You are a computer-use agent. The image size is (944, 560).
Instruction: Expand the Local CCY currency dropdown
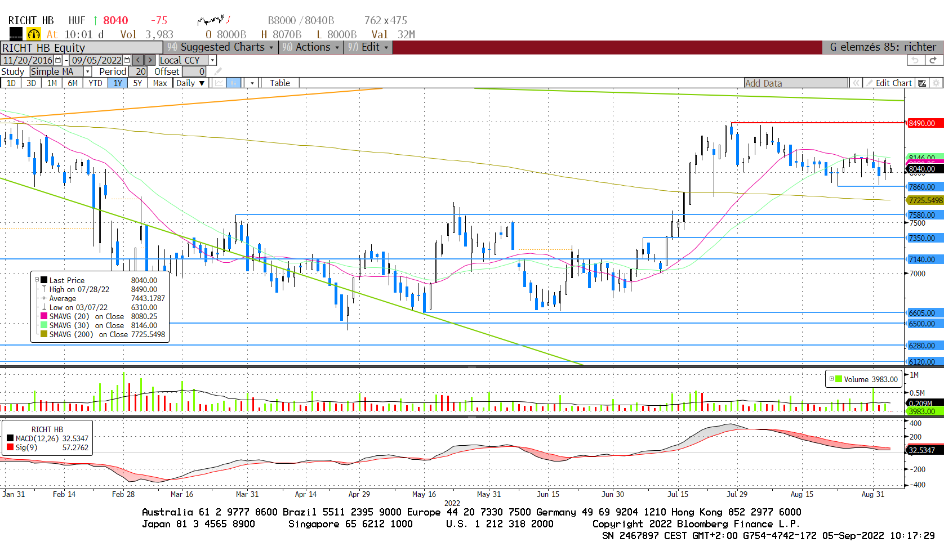tap(212, 60)
